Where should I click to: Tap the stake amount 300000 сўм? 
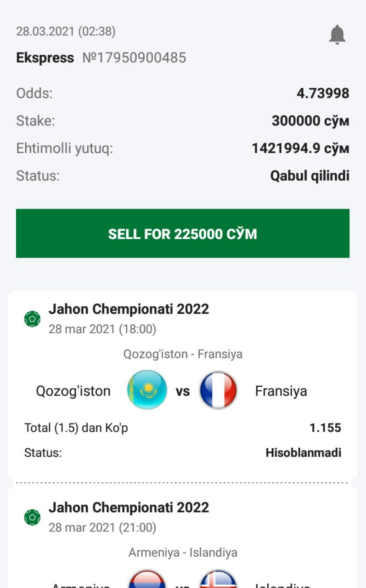[x=310, y=121]
